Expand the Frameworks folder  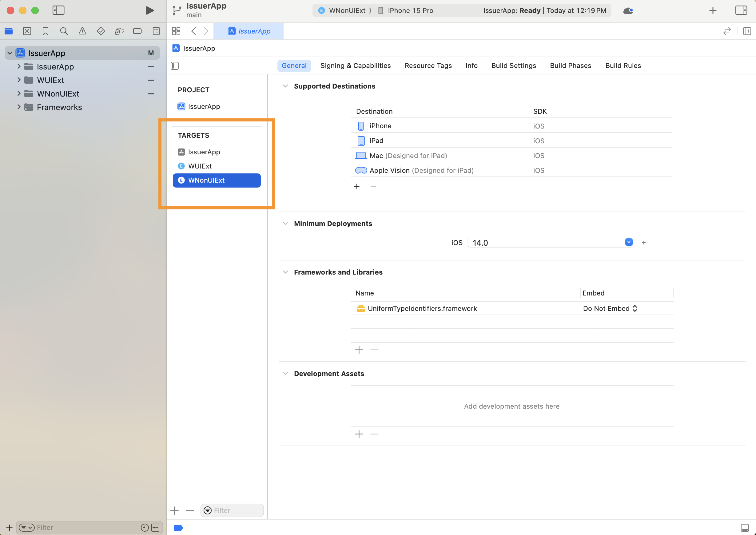19,107
